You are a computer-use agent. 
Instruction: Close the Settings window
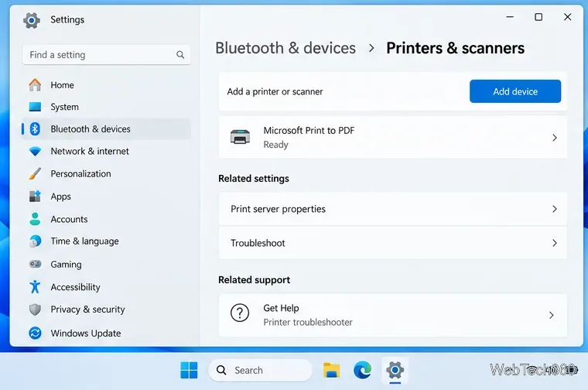pyautogui.click(x=567, y=17)
